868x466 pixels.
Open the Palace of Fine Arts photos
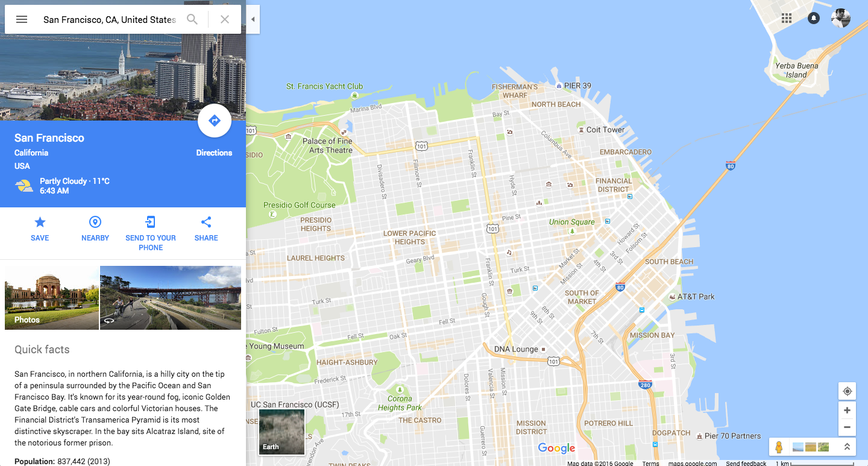pos(52,298)
